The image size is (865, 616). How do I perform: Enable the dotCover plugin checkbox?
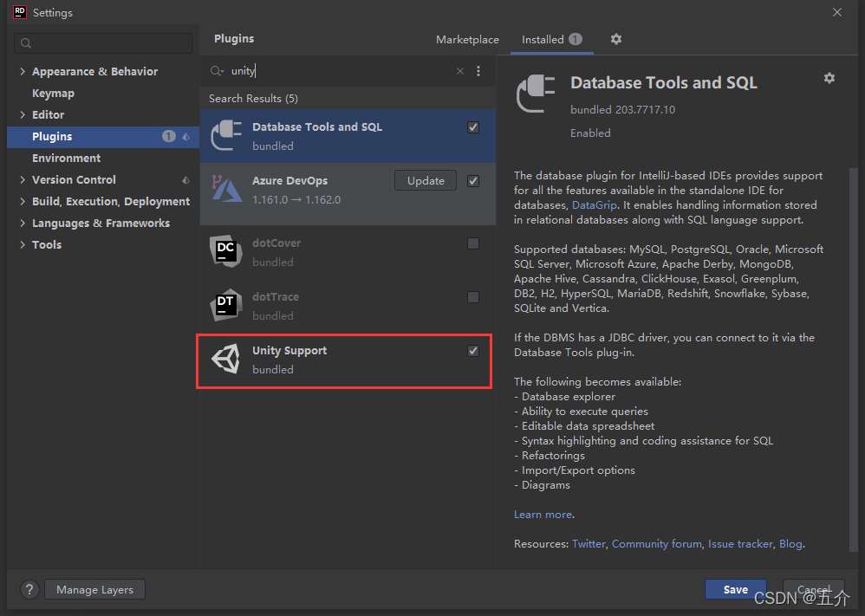pos(472,243)
